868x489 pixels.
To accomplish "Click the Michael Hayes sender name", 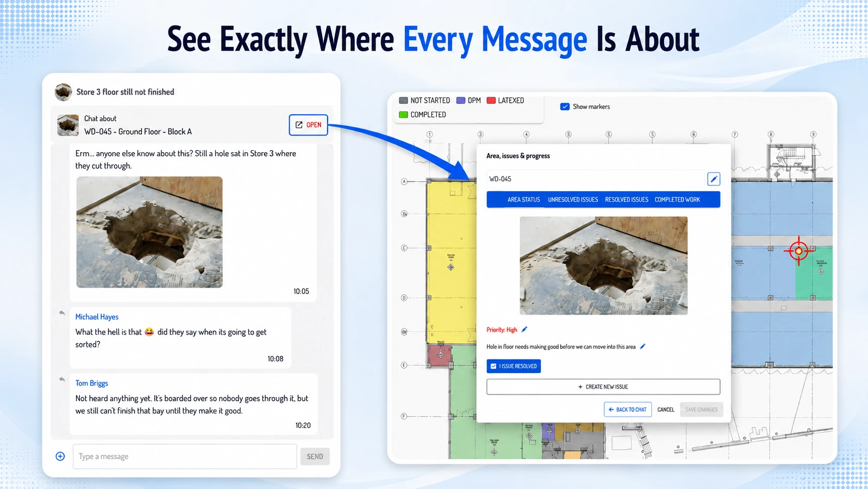I will click(x=97, y=317).
